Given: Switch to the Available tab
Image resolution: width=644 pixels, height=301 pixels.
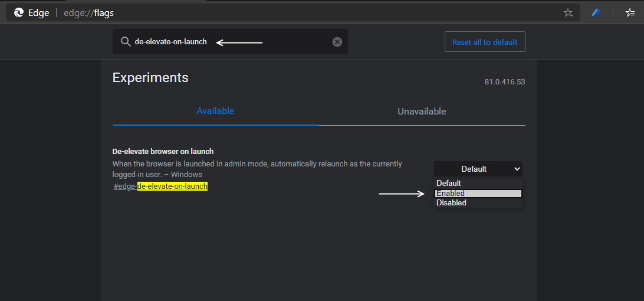Looking at the screenshot, I should (215, 111).
